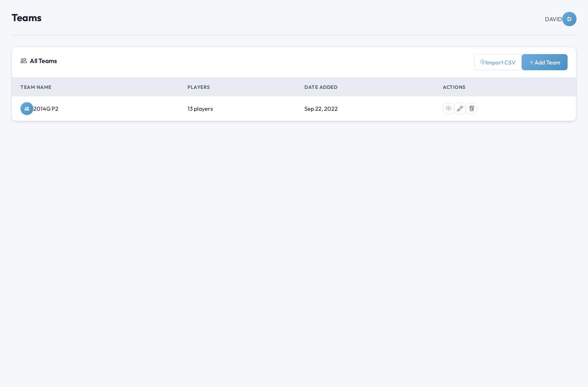Click the All Teams section title
Image resolution: width=588 pixels, height=387 pixels.
(43, 61)
